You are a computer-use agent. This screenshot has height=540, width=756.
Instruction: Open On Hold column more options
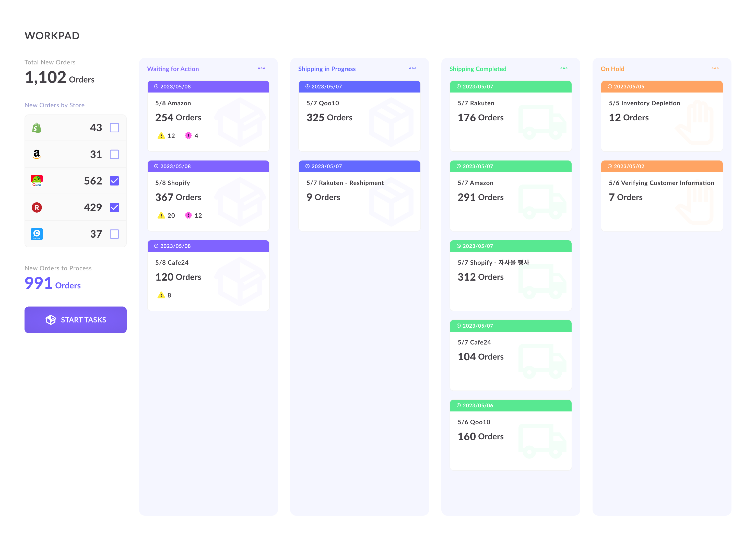715,68
